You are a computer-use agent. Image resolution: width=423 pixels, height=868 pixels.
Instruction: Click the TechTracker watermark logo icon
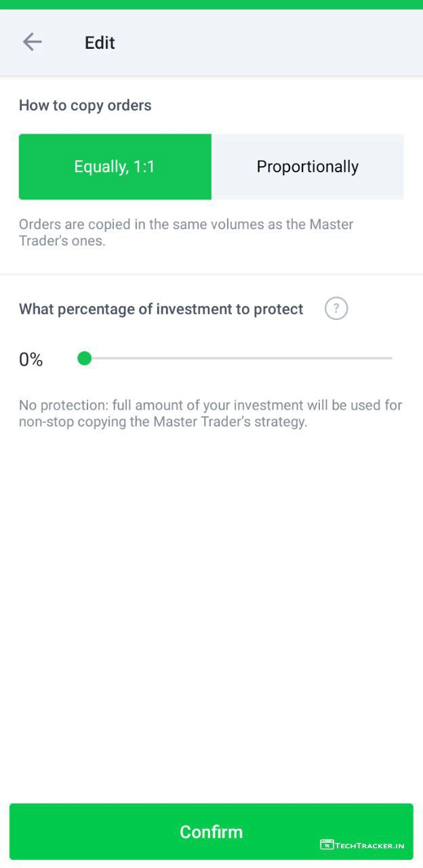pyautogui.click(x=327, y=845)
